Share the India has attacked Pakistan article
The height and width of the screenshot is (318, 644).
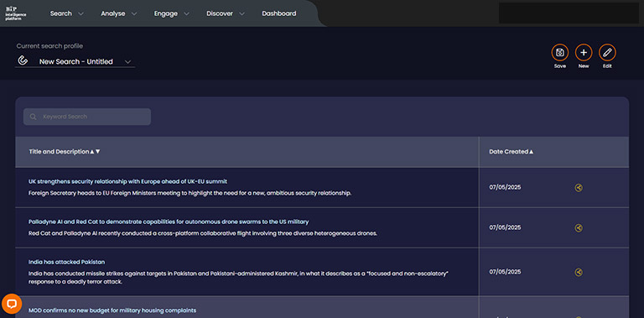point(579,272)
